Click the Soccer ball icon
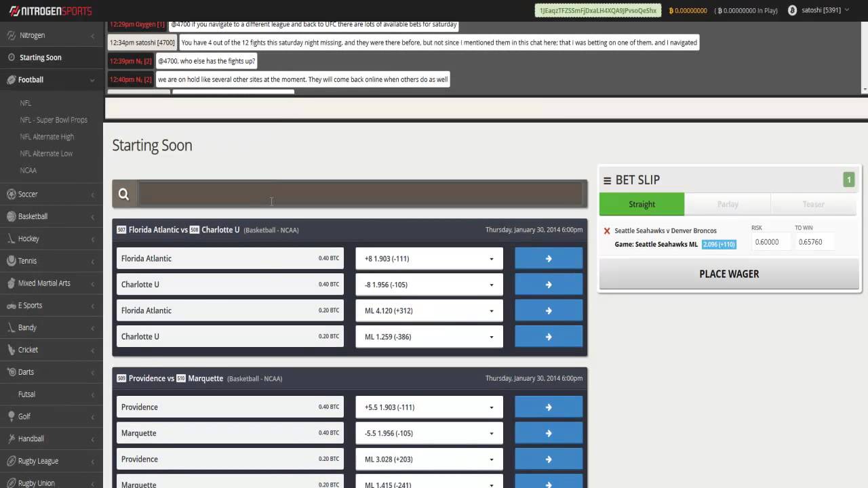The image size is (868, 488). pos(11,195)
